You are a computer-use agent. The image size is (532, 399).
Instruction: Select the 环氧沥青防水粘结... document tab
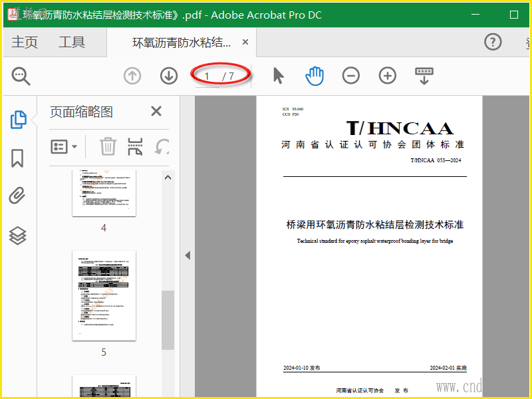182,43
